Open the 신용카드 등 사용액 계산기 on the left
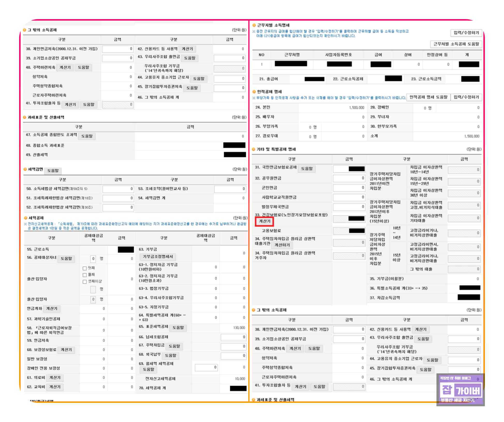This screenshot has height=422, width=504. click(x=187, y=49)
